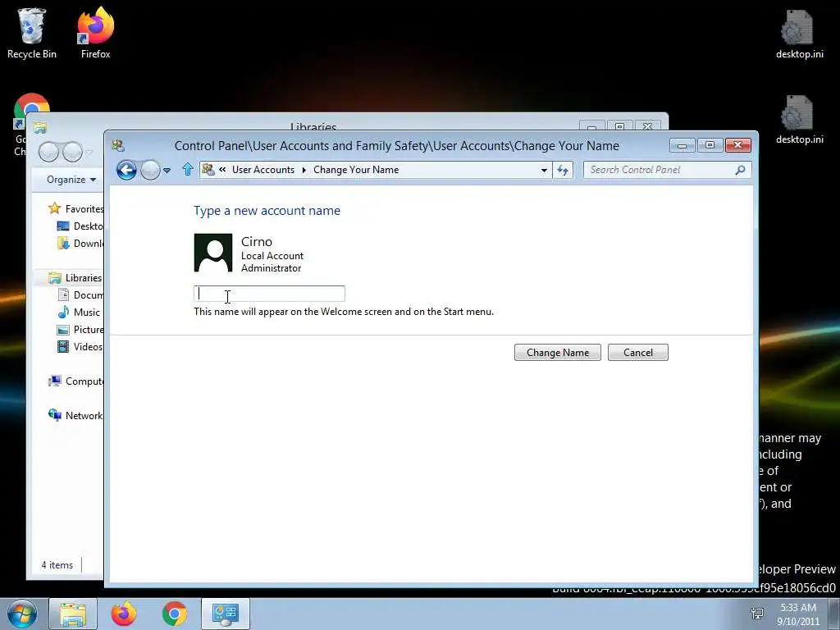Click the Pictures library icon

pyautogui.click(x=63, y=330)
